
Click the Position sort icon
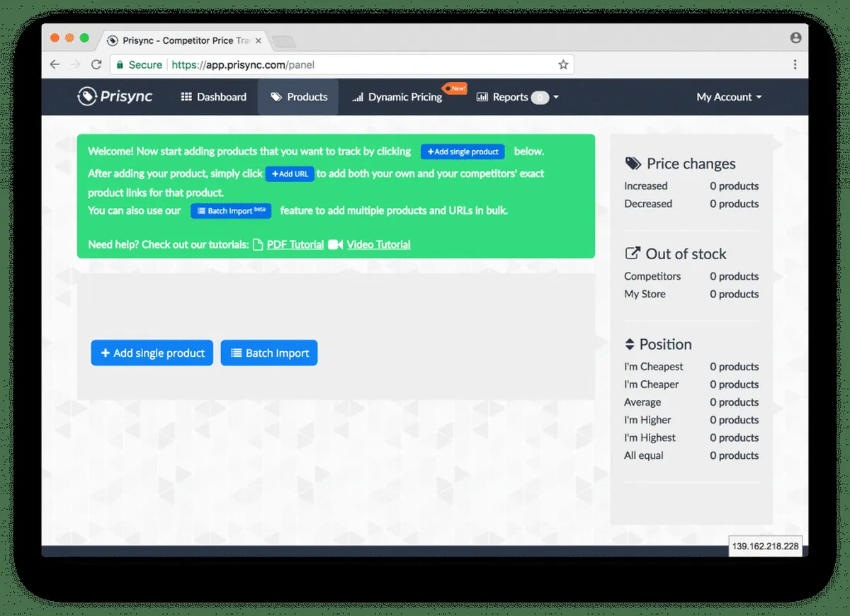pos(630,344)
